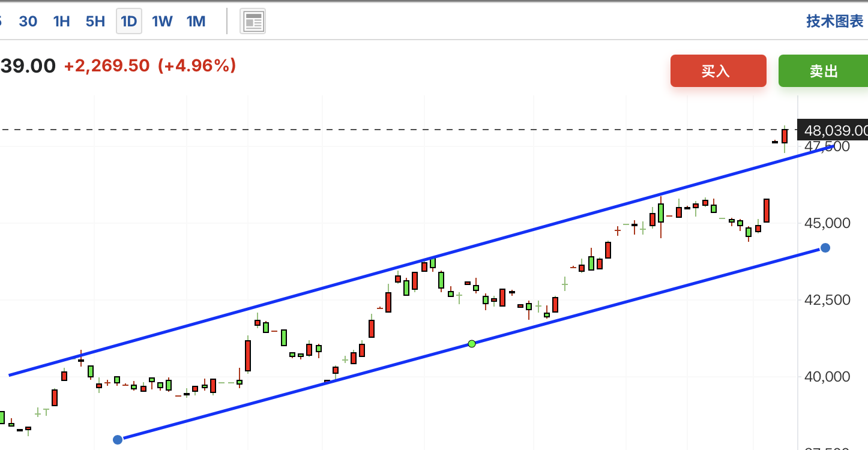This screenshot has width=868, height=450.
Task: Switch chart to 1W timeframe
Action: [x=162, y=22]
